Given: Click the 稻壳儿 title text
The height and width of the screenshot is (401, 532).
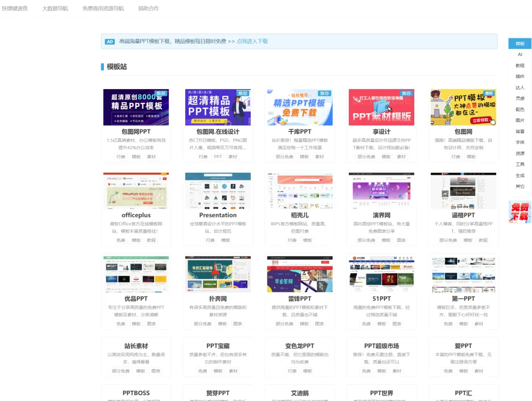Looking at the screenshot, I should tap(299, 215).
